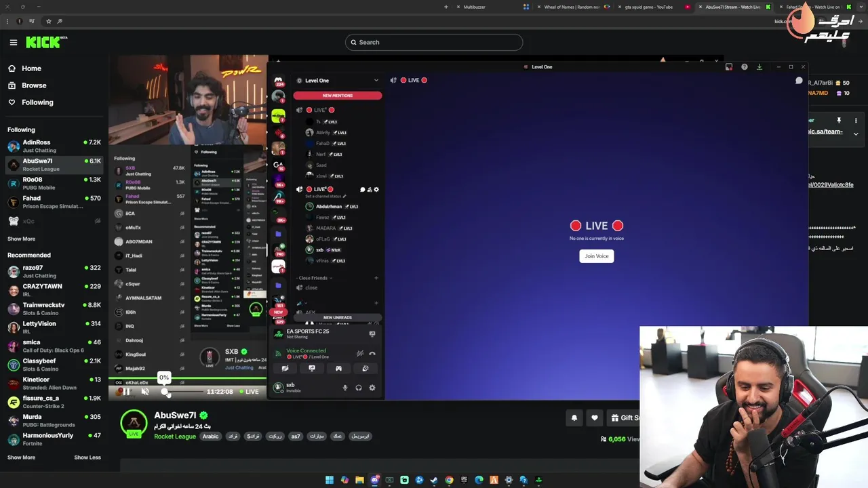Open Discord chat bubble in voice view

coord(799,81)
